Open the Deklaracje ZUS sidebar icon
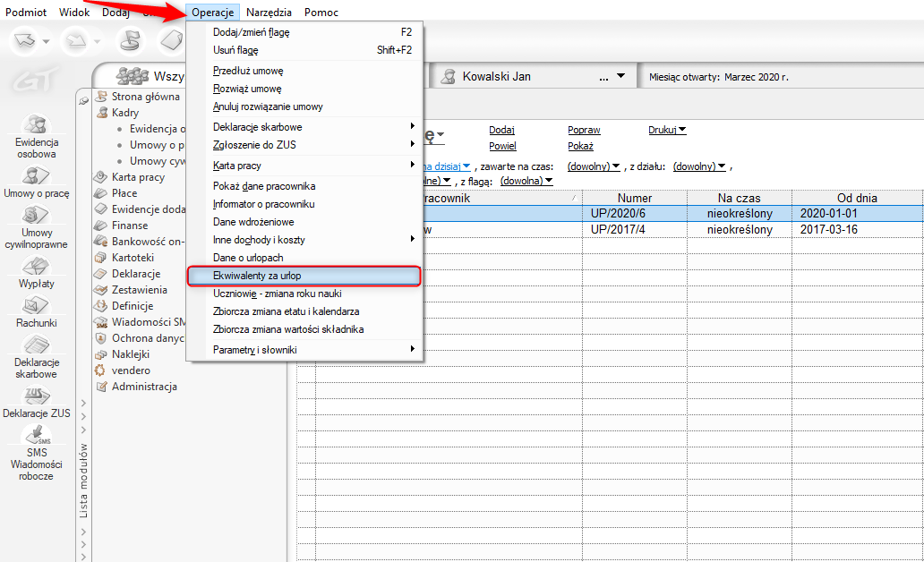Viewport: 924px width, 562px height. [x=36, y=396]
